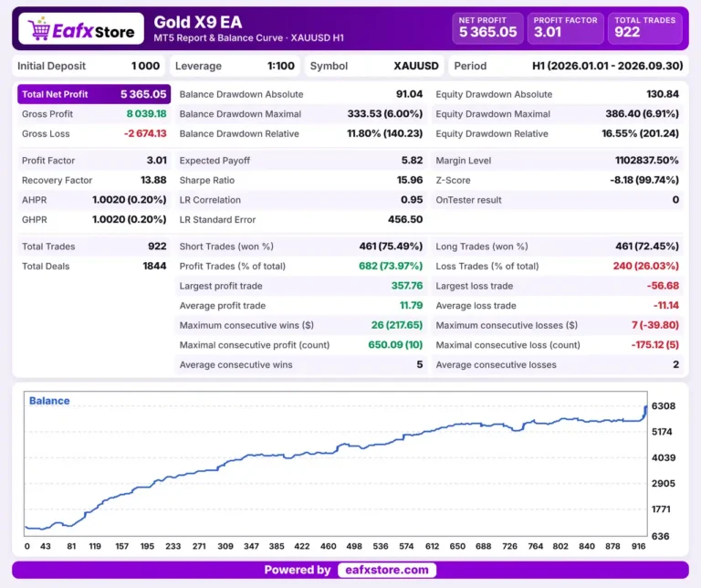Click Largest loss trade value -56.68
The height and width of the screenshot is (588, 701).
coord(663,286)
